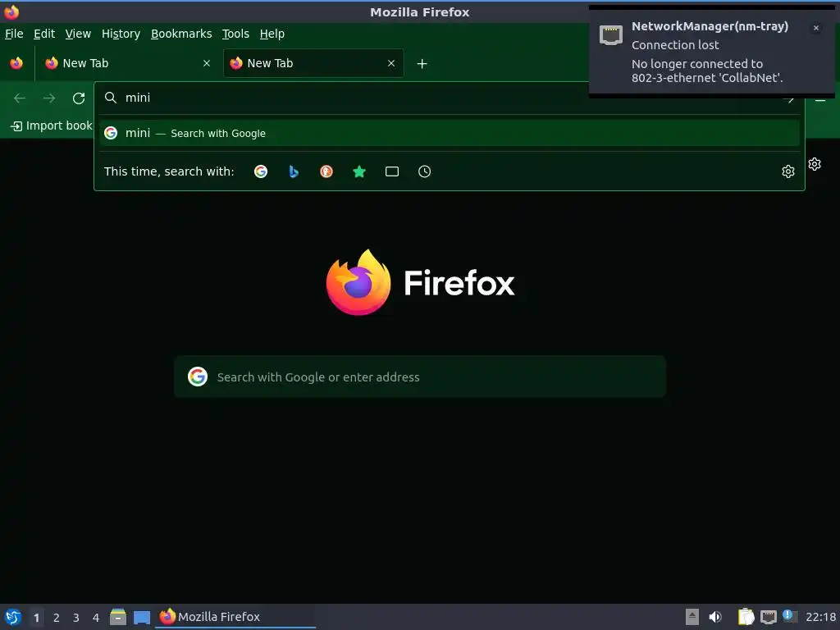Image resolution: width=840 pixels, height=630 pixels.
Task: Switch to workspace 3
Action: [x=76, y=618]
